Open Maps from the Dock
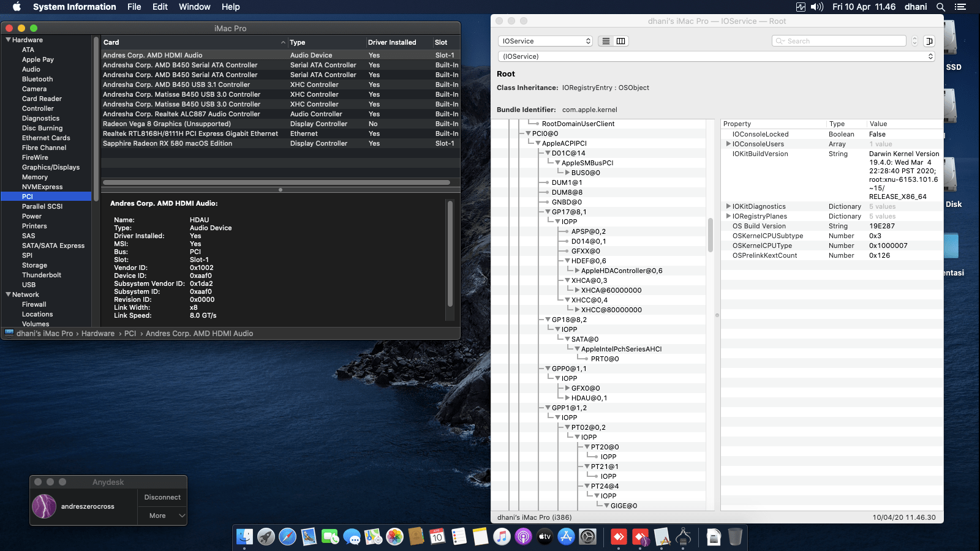The height and width of the screenshot is (551, 980). tap(373, 537)
